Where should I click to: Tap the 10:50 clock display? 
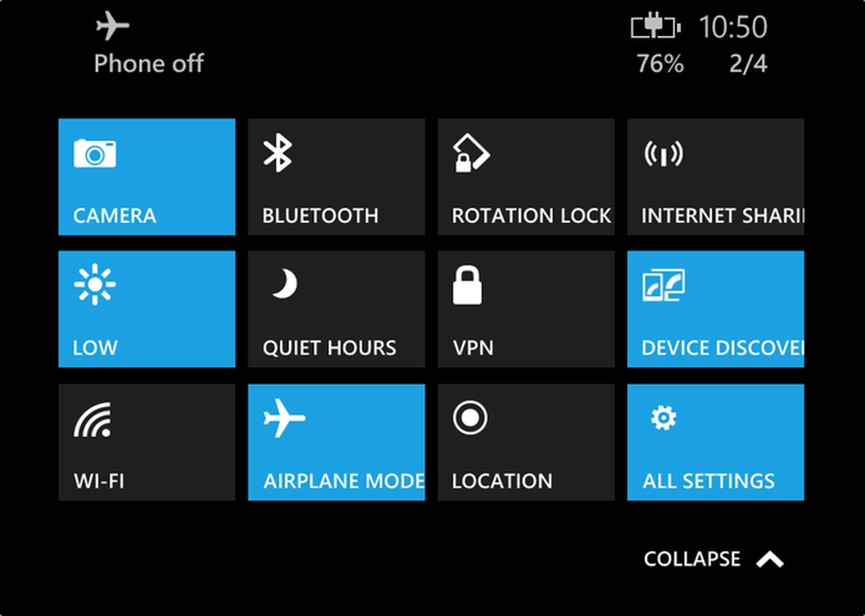[x=735, y=27]
